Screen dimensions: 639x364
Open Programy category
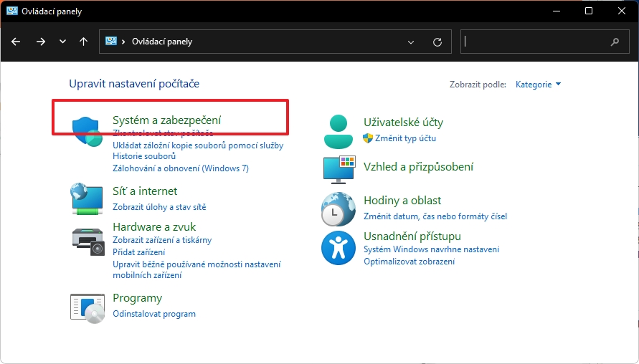click(137, 298)
